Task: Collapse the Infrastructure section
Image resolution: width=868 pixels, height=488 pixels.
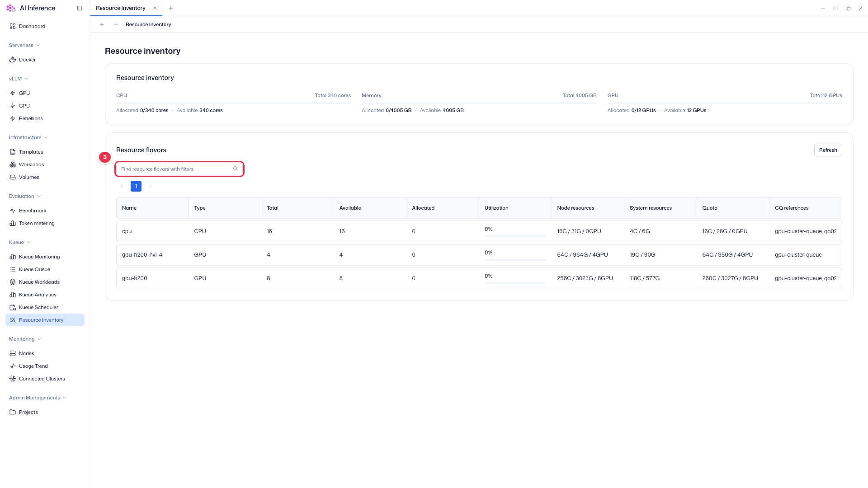Action: (28, 137)
